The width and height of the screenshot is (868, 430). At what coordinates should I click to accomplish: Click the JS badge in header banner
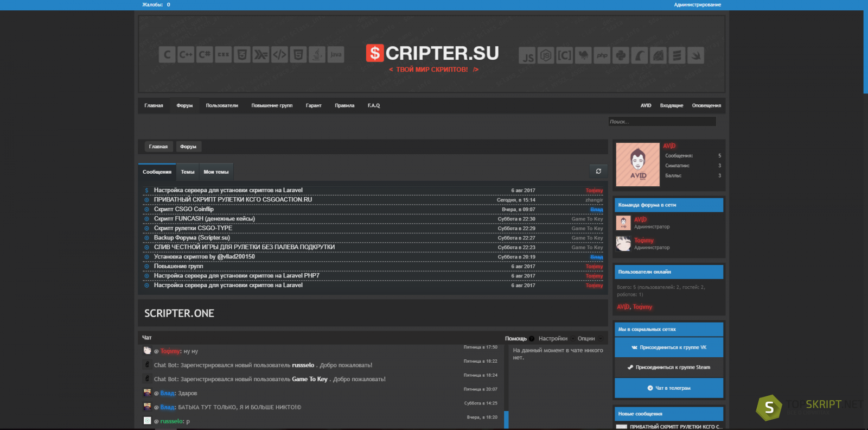527,56
